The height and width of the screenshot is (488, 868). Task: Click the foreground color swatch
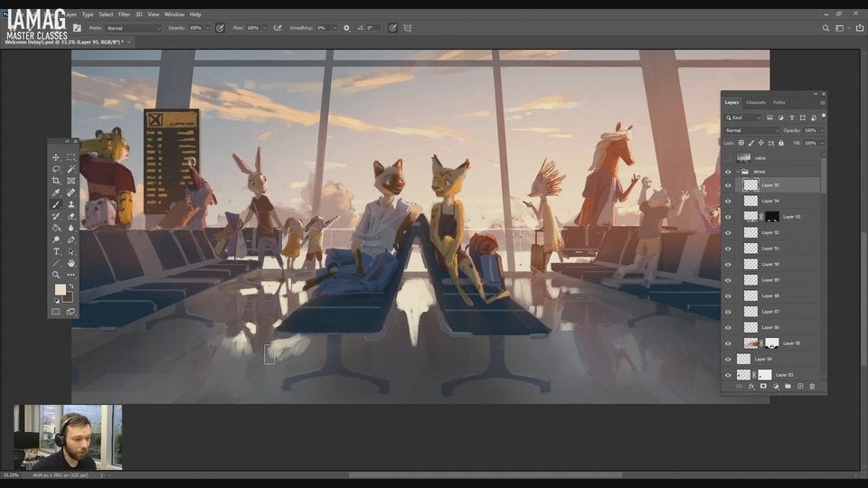[x=60, y=290]
